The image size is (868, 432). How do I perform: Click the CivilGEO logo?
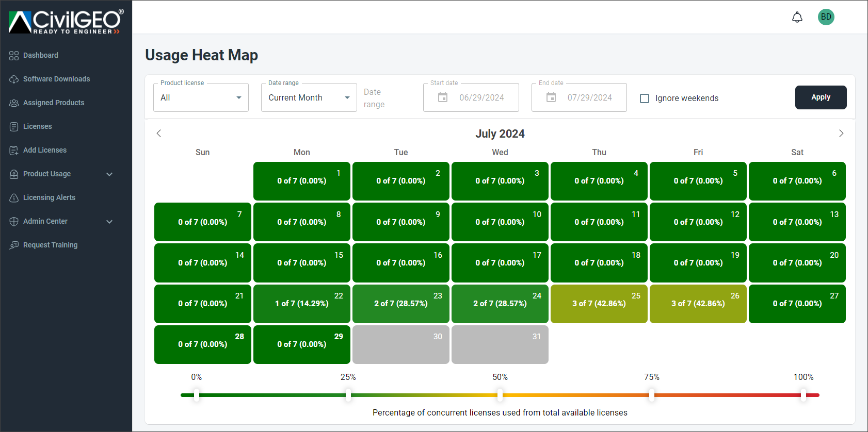66,22
